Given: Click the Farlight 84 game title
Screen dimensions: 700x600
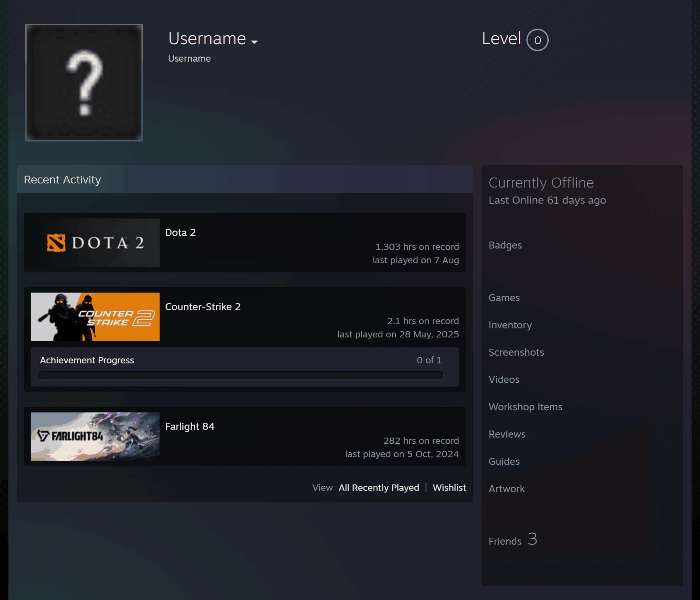Looking at the screenshot, I should coord(190,426).
